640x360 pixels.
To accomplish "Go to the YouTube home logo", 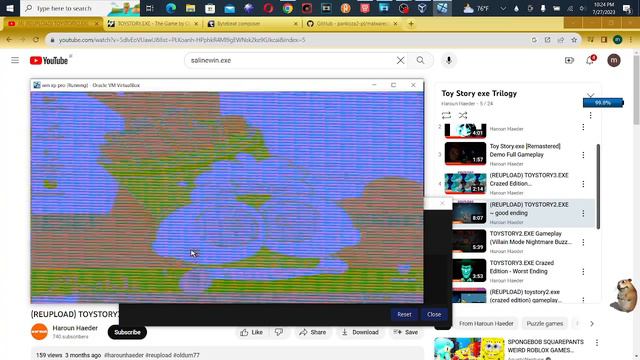I will tap(49, 60).
